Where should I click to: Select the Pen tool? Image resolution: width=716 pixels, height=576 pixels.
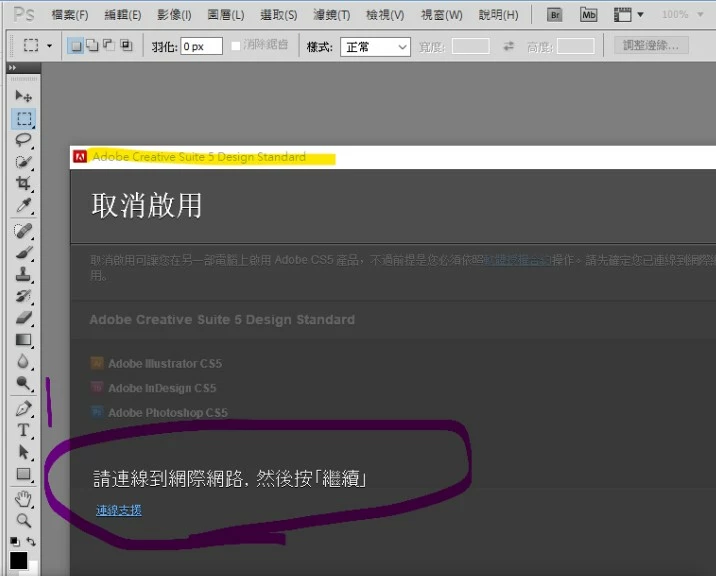[23, 408]
